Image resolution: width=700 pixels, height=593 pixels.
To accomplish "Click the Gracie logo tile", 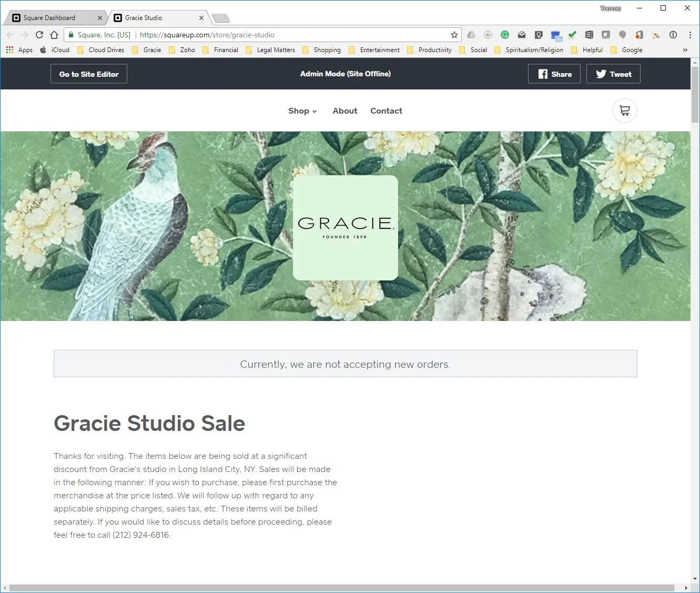I will 346,228.
